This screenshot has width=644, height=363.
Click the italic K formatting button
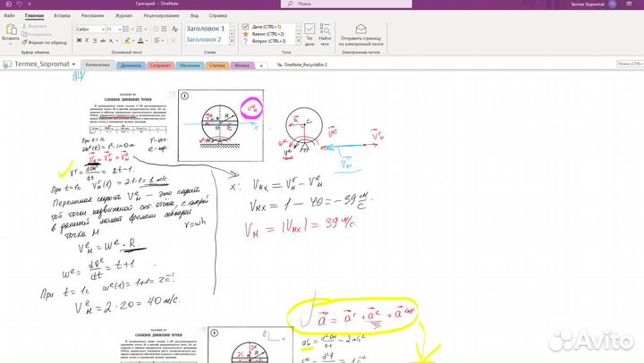pyautogui.click(x=87, y=40)
